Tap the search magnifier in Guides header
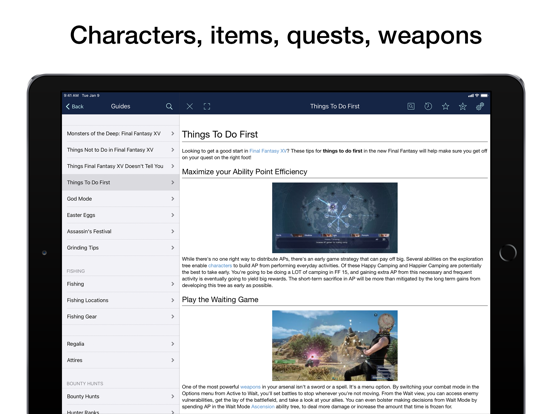This screenshot has height=414, width=552. (169, 106)
